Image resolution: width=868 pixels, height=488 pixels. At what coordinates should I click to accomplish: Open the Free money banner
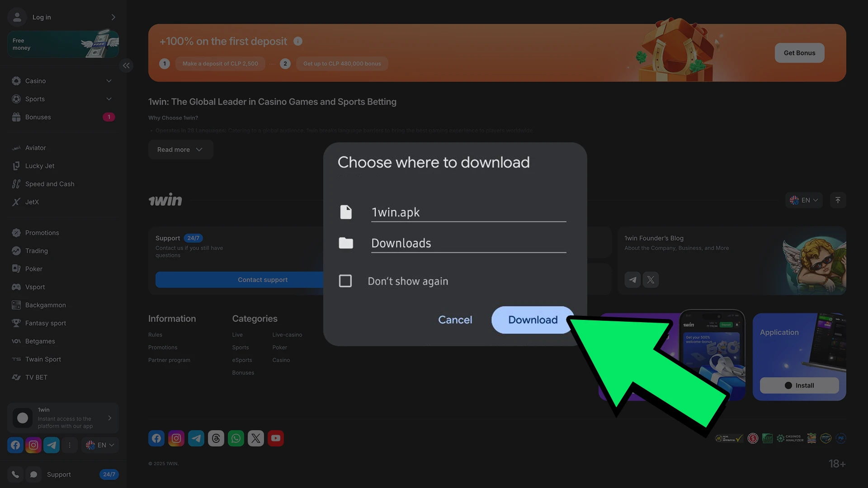click(63, 44)
